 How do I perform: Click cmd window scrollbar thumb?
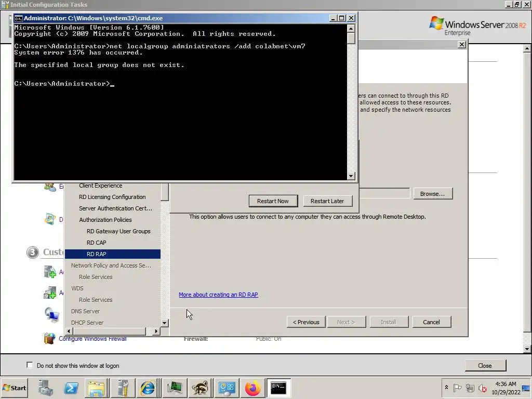click(x=351, y=38)
